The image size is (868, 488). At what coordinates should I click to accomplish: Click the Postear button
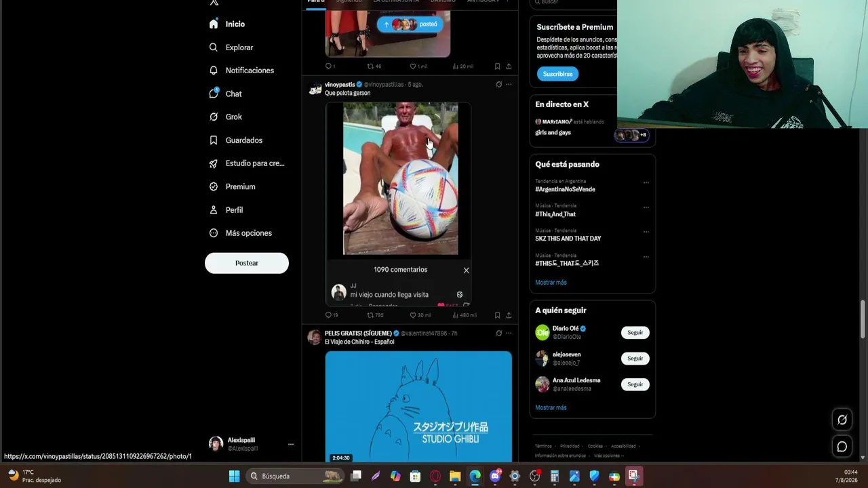247,263
